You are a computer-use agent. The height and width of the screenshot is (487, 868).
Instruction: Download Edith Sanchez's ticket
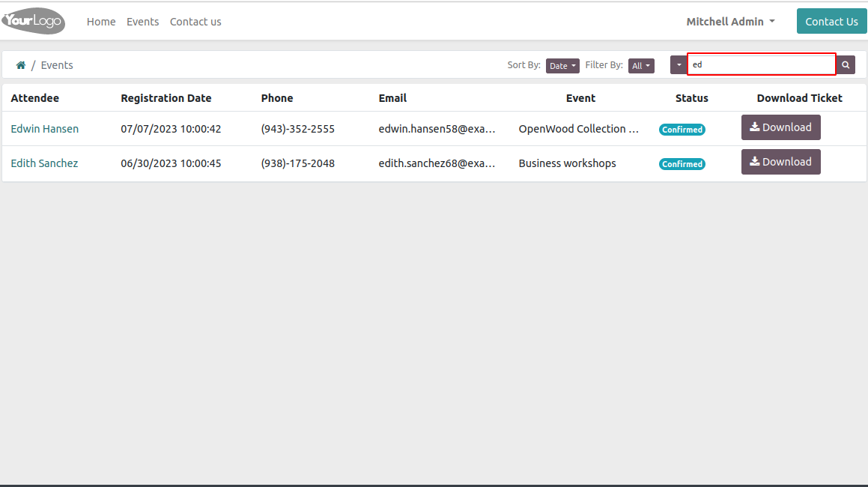point(780,162)
